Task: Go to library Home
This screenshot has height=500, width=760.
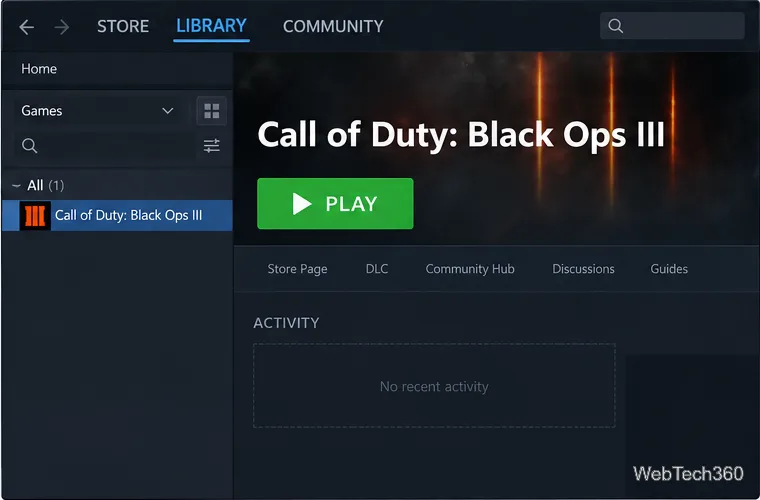Action: [39, 69]
